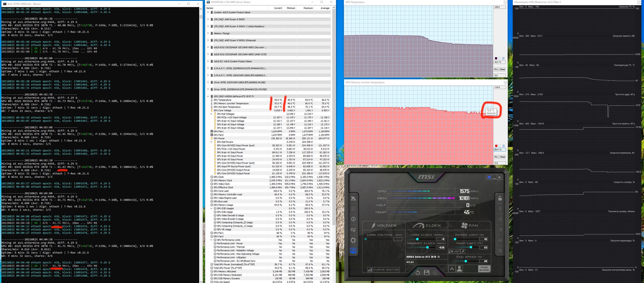Collapse the GPU Rail Voltages subgroup
This screenshot has width=644, height=283.
[x=211, y=114]
